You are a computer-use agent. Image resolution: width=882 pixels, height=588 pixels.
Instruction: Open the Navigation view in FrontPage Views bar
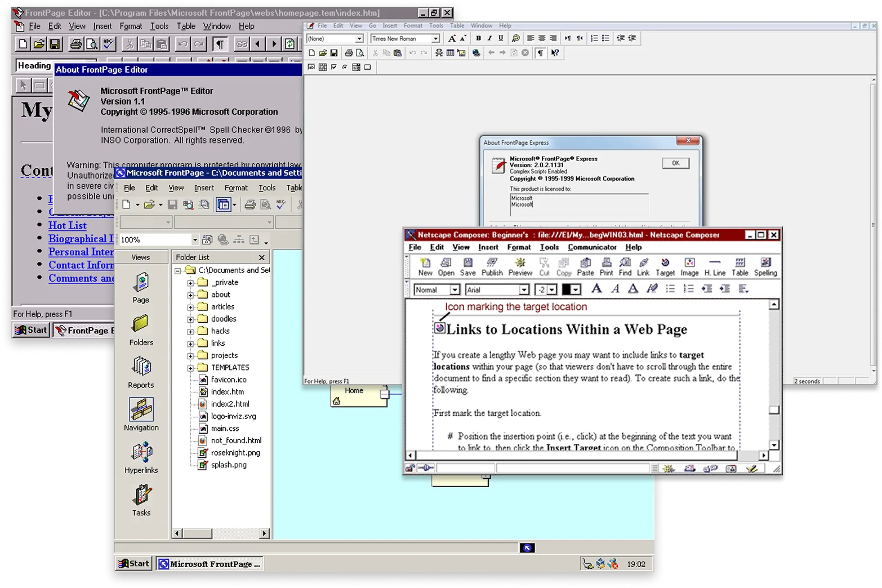click(x=141, y=415)
